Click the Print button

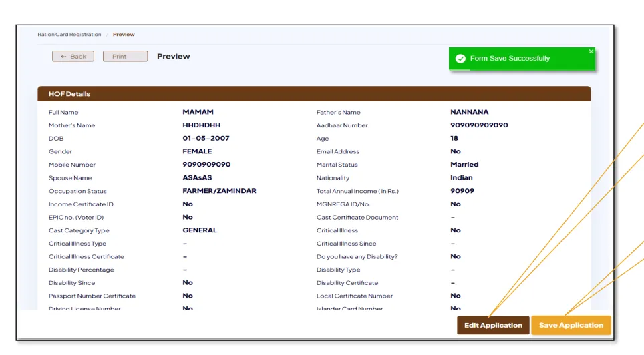click(x=126, y=56)
